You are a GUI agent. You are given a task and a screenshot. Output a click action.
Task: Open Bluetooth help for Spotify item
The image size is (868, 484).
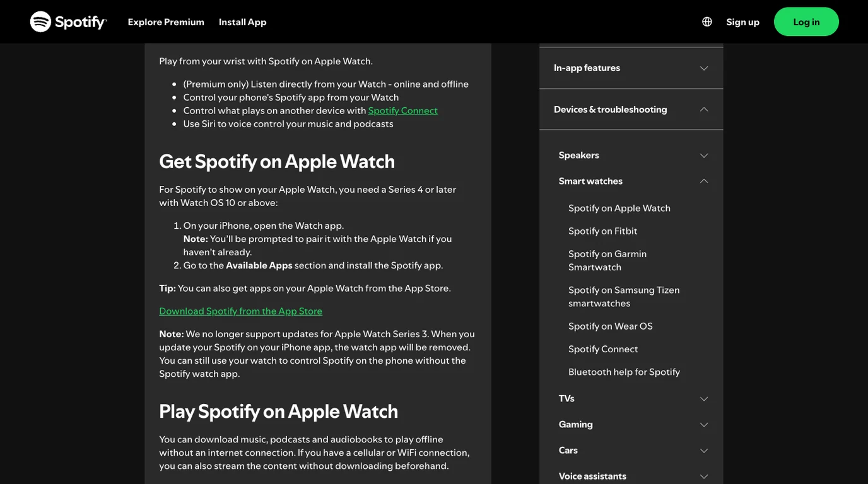[624, 372]
